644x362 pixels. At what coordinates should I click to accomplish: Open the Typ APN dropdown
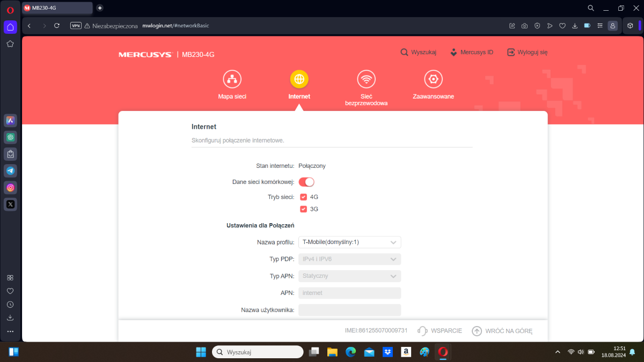click(x=349, y=276)
